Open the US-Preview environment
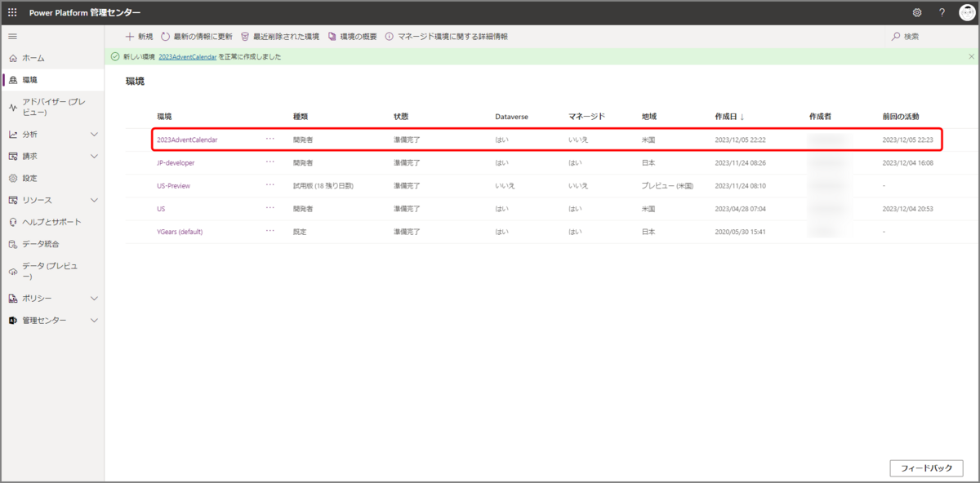Image resolution: width=980 pixels, height=483 pixels. (173, 185)
